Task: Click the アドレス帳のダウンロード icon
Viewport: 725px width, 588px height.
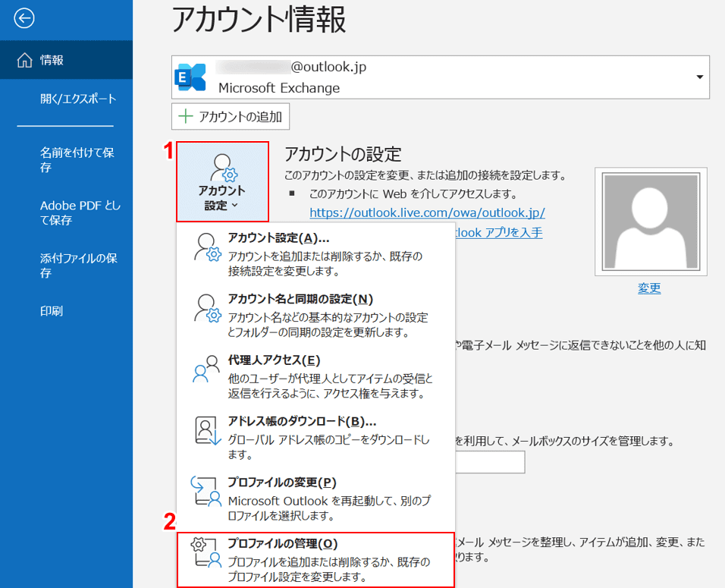Action: [x=208, y=430]
